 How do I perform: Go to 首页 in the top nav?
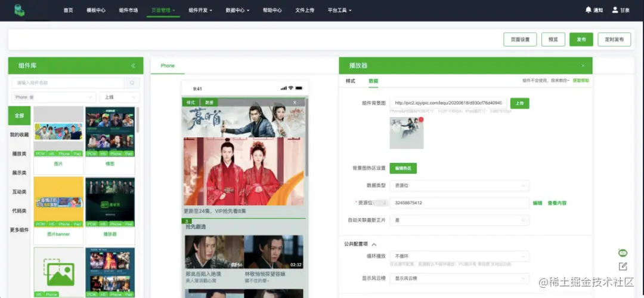(68, 10)
